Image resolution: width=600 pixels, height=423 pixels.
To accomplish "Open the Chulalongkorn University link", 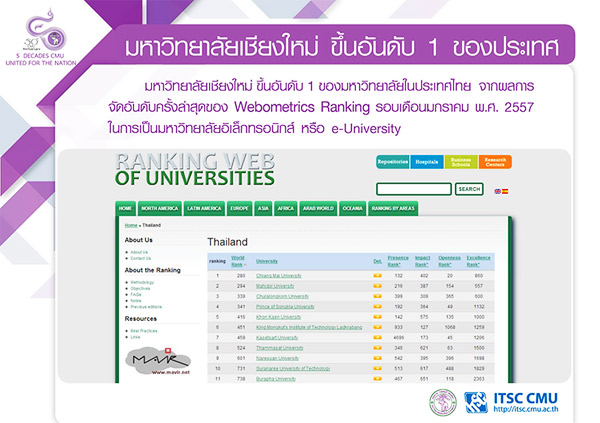I will pos(282,296).
